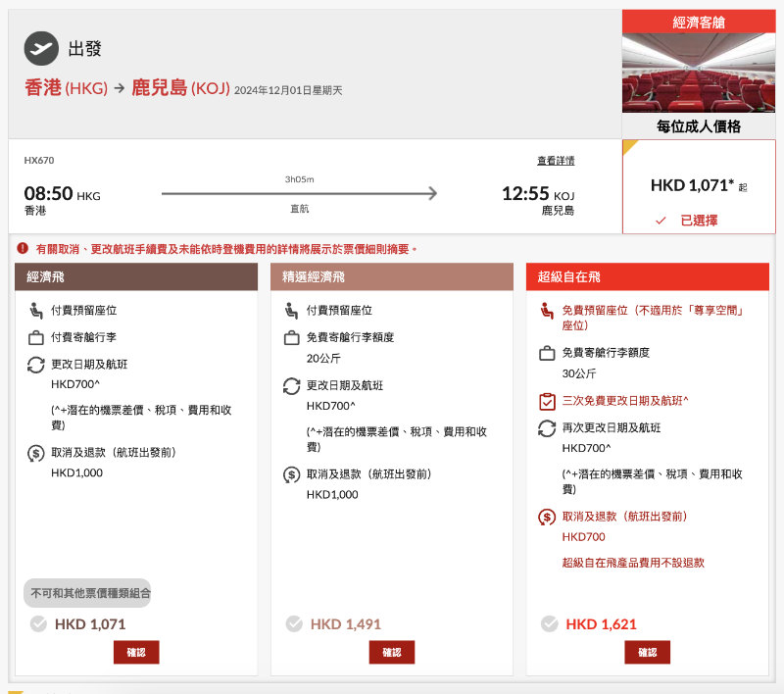Click HKD1,000 refund fee in 精選經濟飛 column
This screenshot has height=694, width=784.
pyautogui.click(x=332, y=495)
